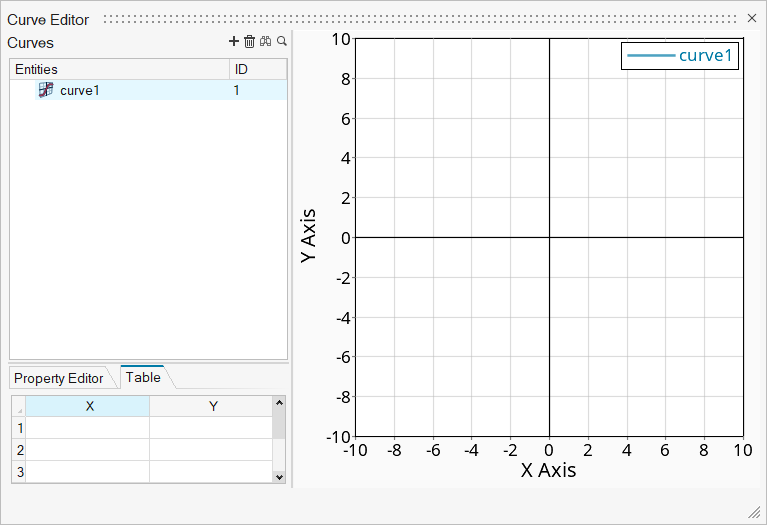This screenshot has width=767, height=525.
Task: Select table row 3 header
Action: [x=19, y=471]
